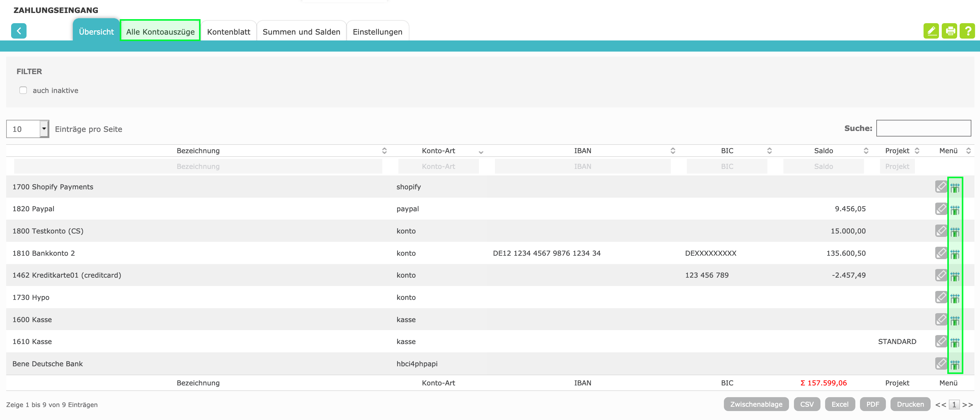Toggle the Konto-Art column sort order
This screenshot has height=420, width=980.
(438, 151)
